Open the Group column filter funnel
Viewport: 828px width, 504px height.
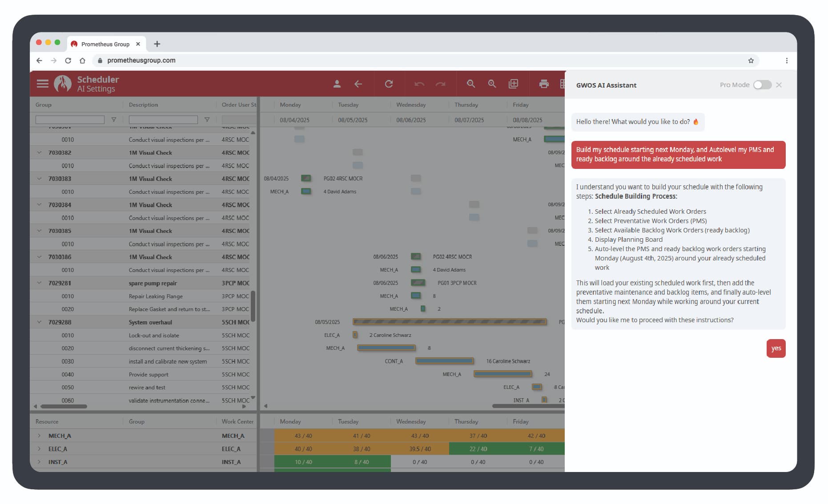(114, 119)
